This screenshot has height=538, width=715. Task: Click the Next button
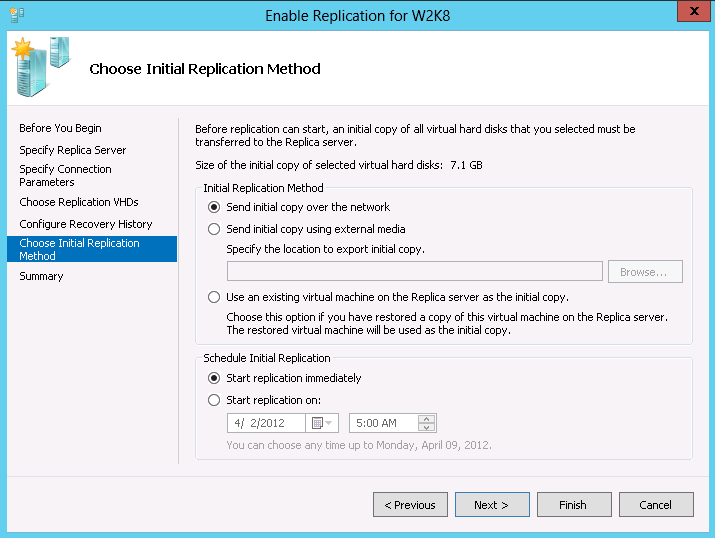pos(492,505)
